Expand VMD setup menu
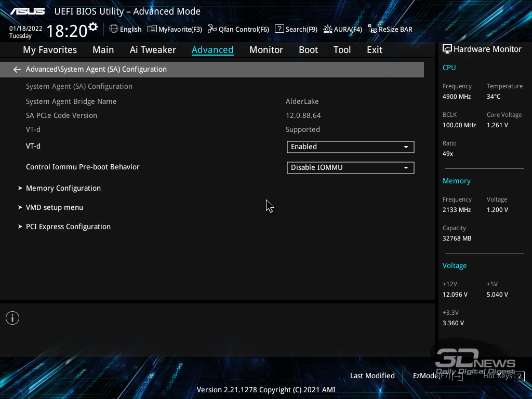532x399 pixels. click(x=54, y=207)
